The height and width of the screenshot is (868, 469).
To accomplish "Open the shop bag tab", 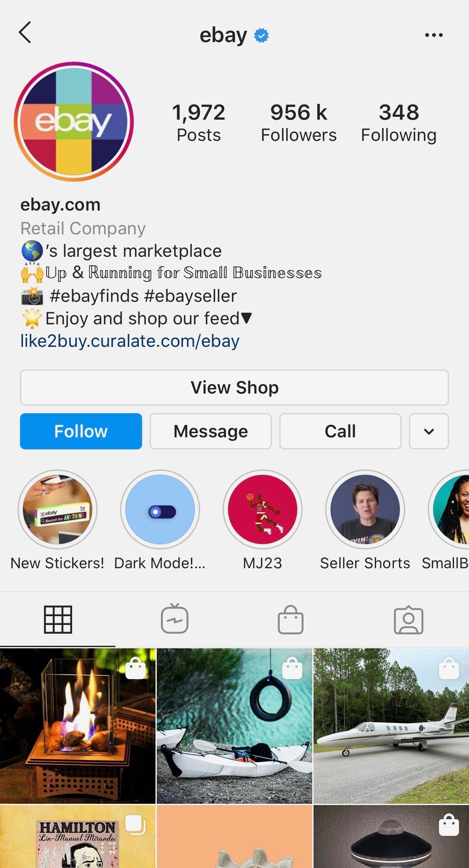I will [x=291, y=620].
